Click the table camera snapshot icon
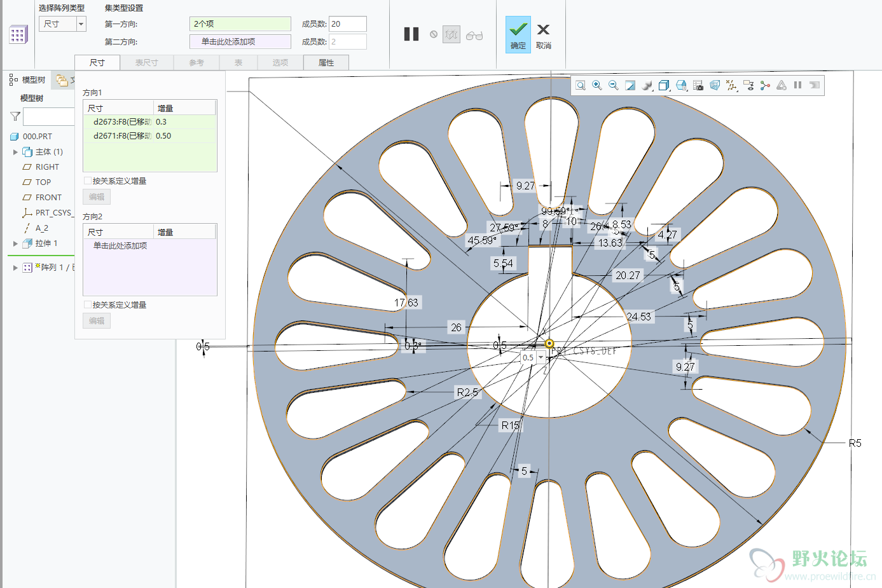This screenshot has width=882, height=588. 698,85
